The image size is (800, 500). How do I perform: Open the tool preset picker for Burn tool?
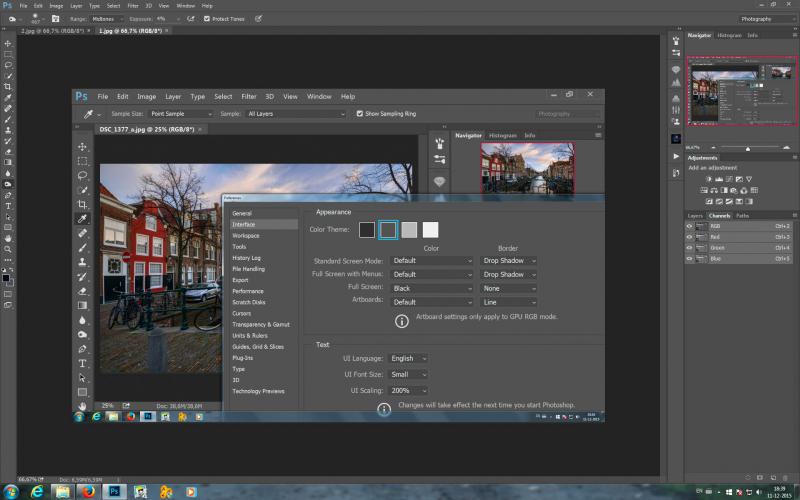tap(14, 19)
